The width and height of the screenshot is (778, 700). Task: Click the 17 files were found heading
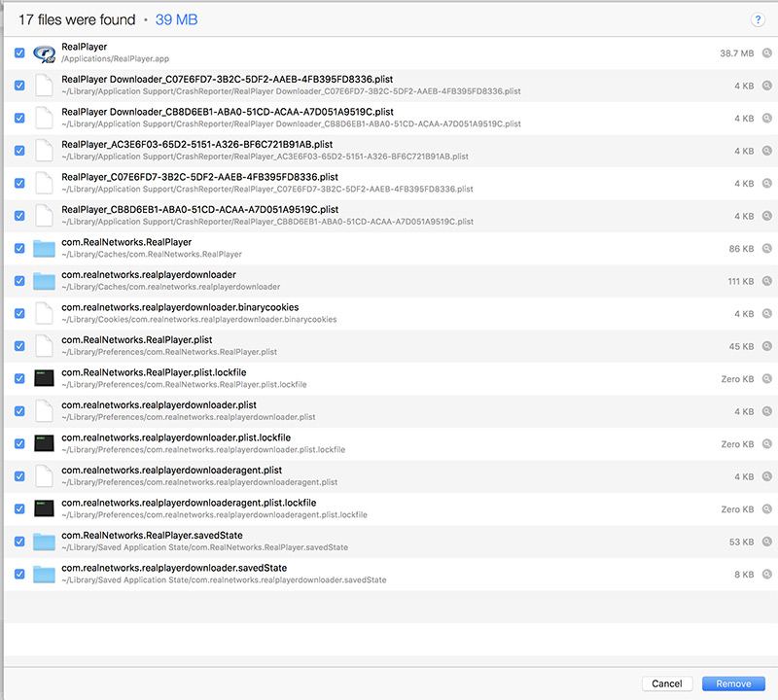pyautogui.click(x=77, y=19)
